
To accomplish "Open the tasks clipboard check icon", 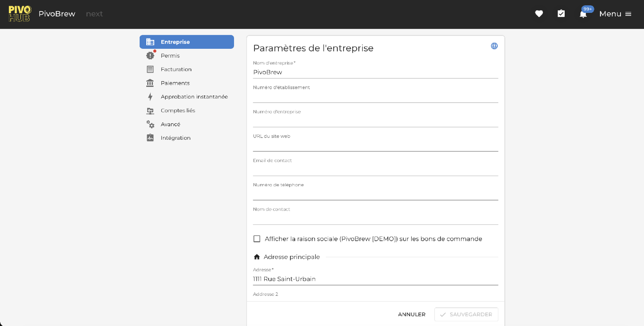I will click(x=561, y=14).
